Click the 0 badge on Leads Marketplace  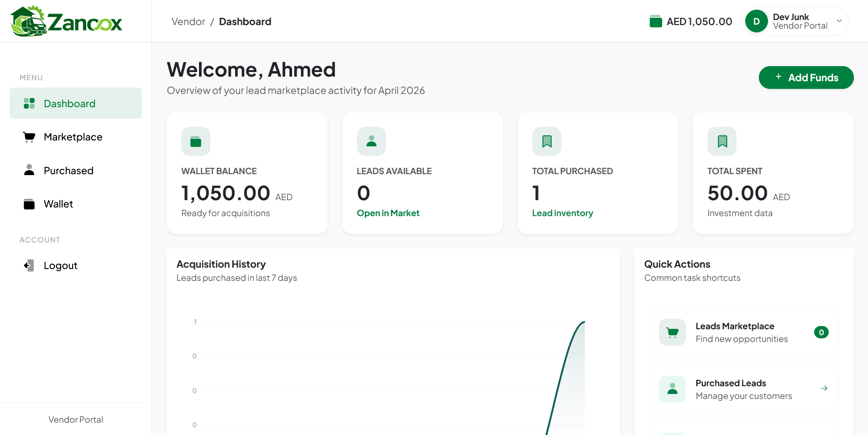tap(821, 332)
